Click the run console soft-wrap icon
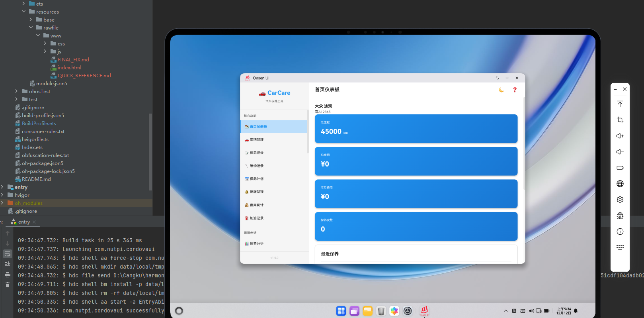Viewport: 644px width, 318px height. click(x=8, y=254)
